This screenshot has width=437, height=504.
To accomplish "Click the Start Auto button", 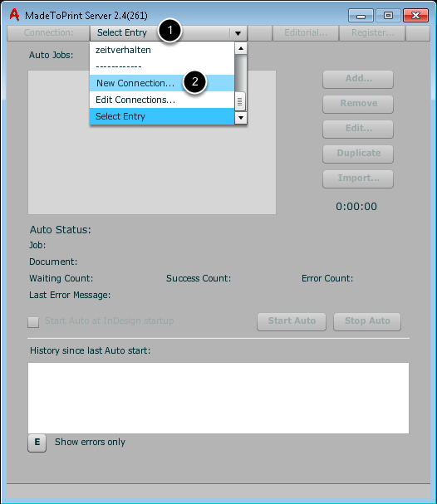I will (292, 321).
